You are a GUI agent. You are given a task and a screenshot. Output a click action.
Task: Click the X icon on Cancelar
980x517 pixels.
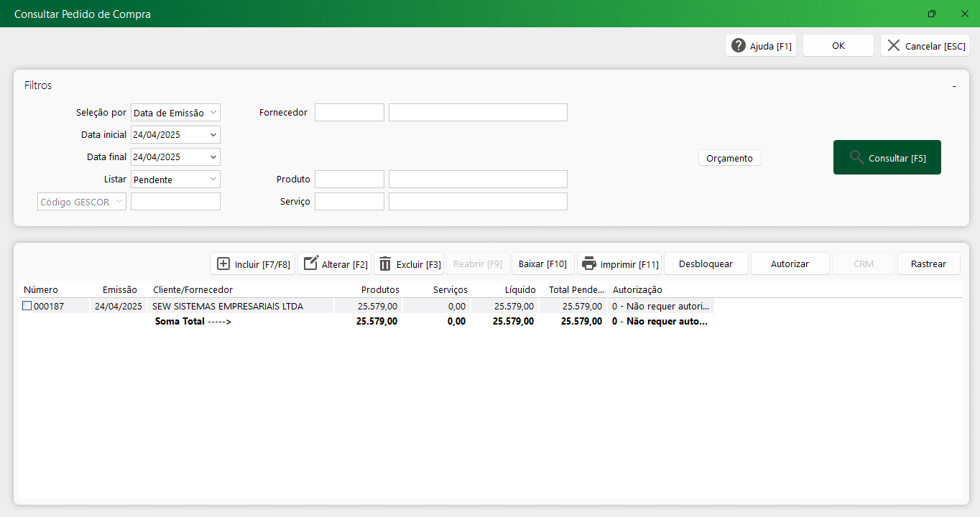coord(893,46)
